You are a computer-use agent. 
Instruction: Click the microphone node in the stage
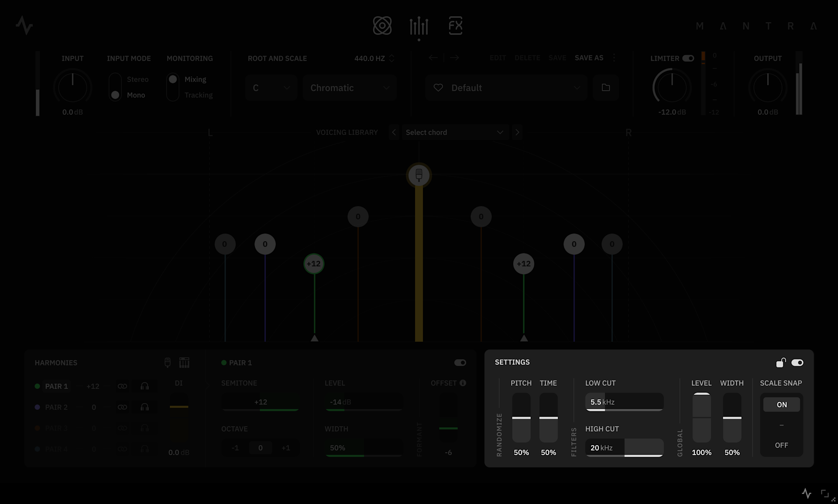pyautogui.click(x=419, y=175)
